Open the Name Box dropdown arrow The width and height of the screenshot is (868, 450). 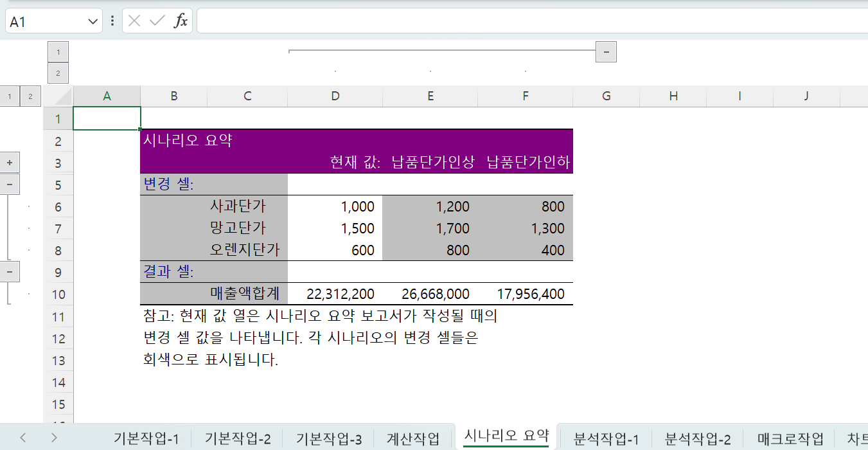click(x=91, y=21)
